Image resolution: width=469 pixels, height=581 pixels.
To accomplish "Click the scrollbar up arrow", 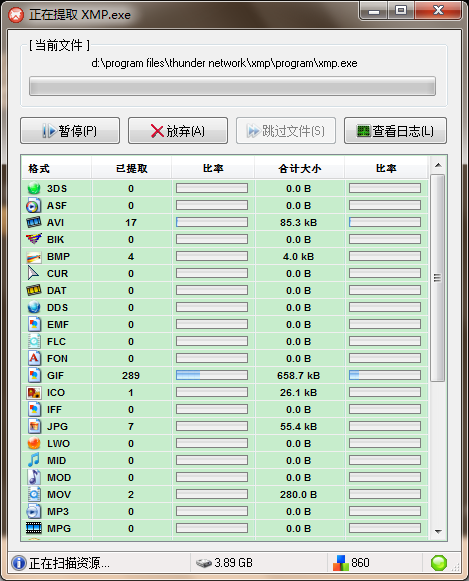I will tap(438, 165).
